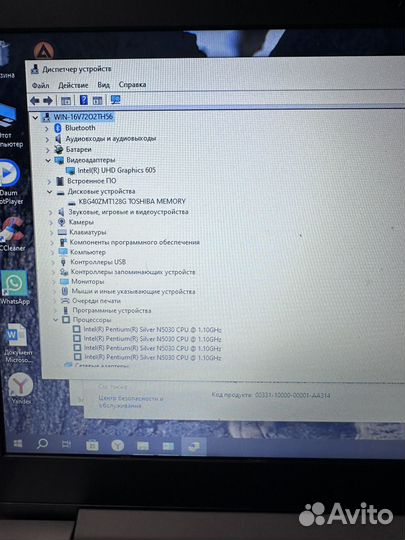
Task: Open Yandex browser from the taskbar
Action: point(117,446)
